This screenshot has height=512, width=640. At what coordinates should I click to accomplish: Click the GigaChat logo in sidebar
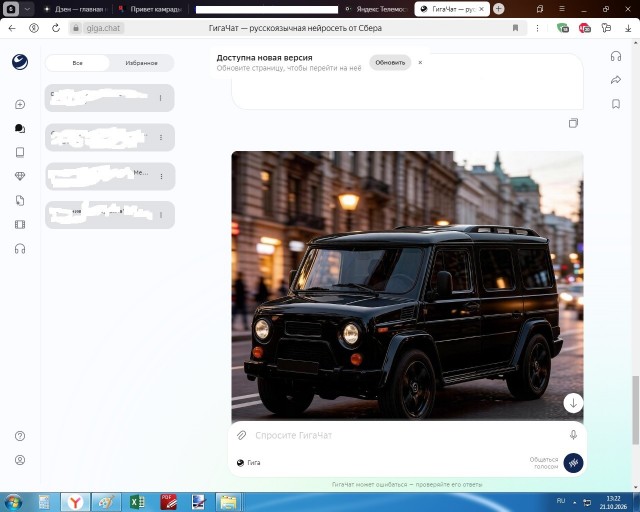click(20, 62)
